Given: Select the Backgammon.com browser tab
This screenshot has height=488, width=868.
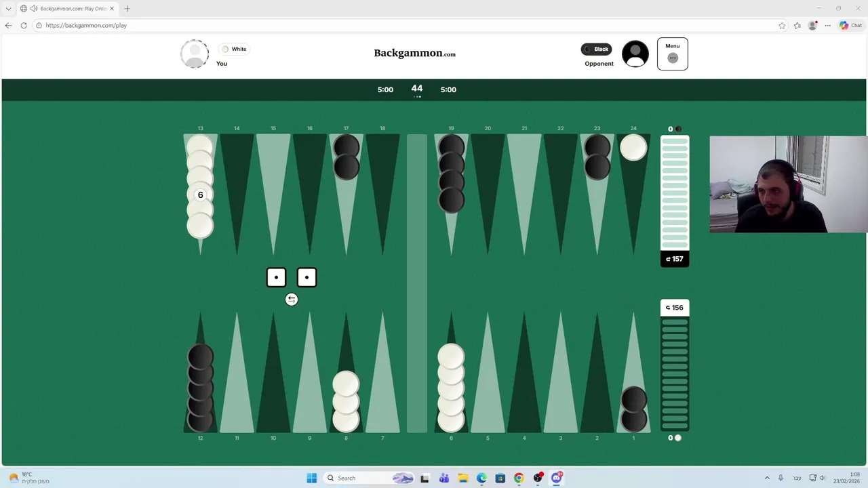Looking at the screenshot, I should (x=68, y=9).
